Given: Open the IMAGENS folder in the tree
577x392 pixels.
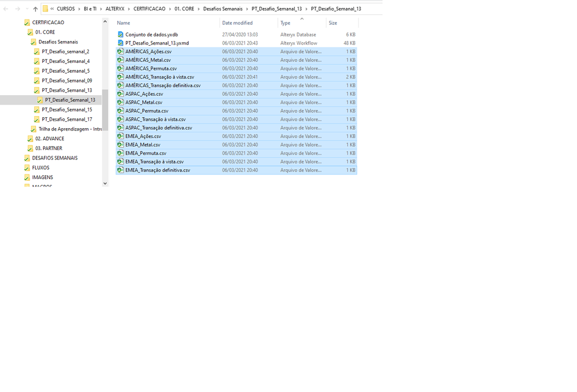Looking at the screenshot, I should (x=42, y=177).
